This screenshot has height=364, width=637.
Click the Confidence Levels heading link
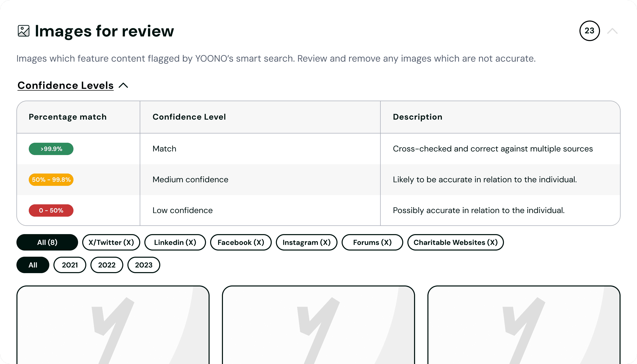(x=65, y=85)
